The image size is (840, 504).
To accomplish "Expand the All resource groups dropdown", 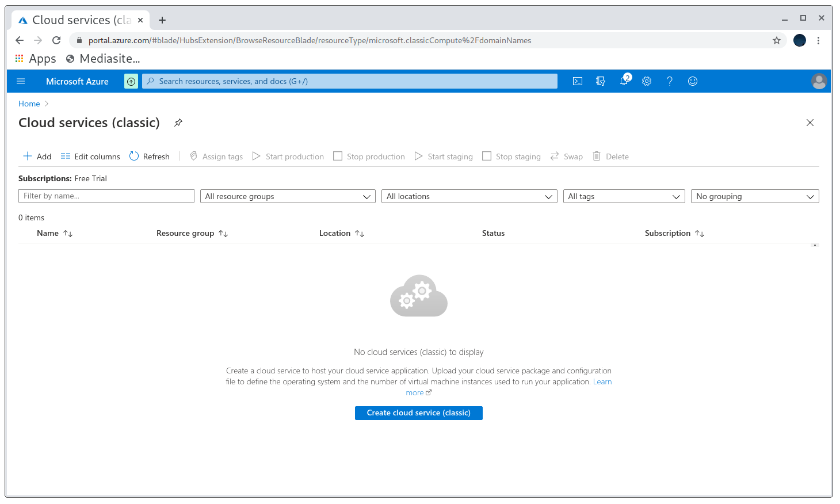I will point(288,196).
